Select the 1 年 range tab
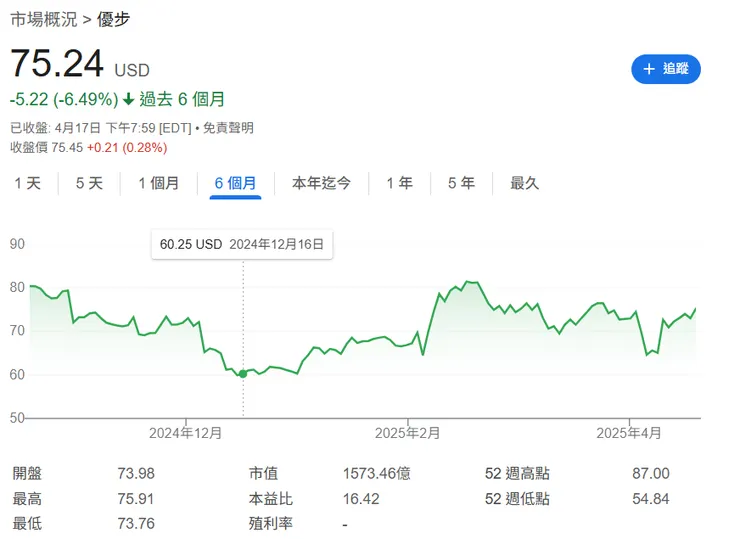Screen dimensions: 740x539 click(x=400, y=183)
